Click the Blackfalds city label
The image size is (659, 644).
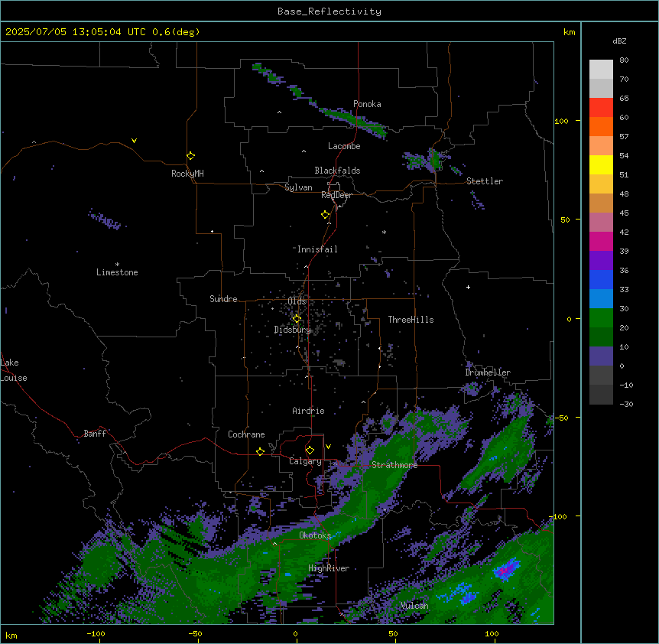tap(337, 171)
